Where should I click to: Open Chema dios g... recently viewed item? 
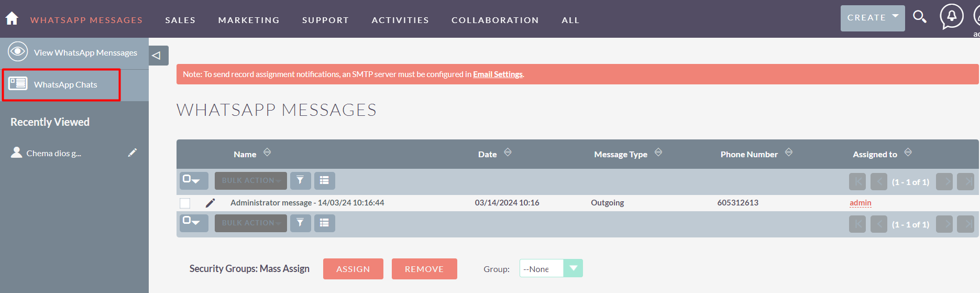click(53, 153)
